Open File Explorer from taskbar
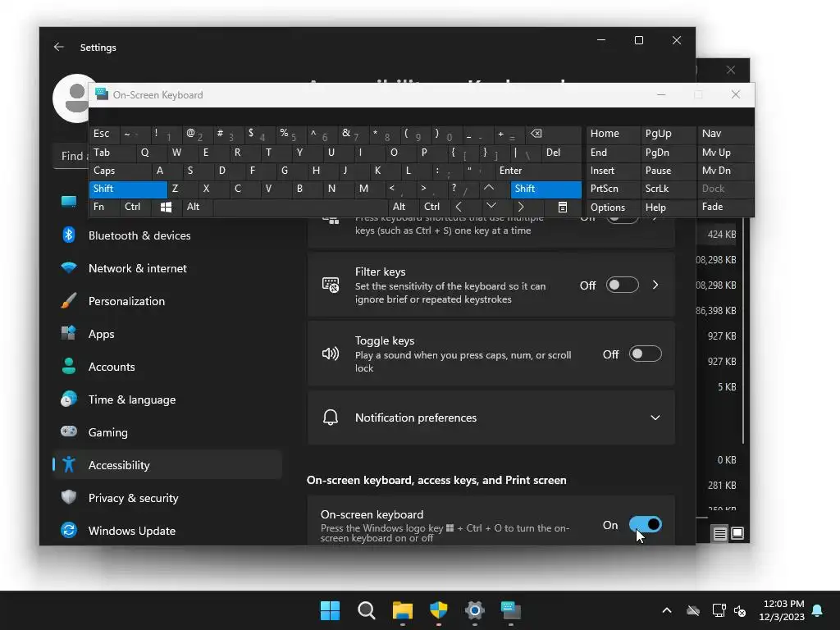The width and height of the screenshot is (840, 630). [x=402, y=610]
